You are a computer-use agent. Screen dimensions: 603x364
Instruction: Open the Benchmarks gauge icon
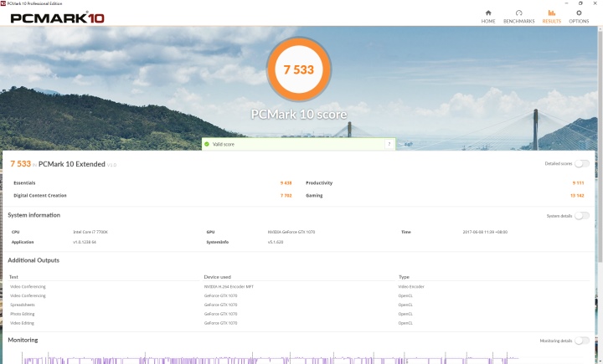(x=518, y=13)
